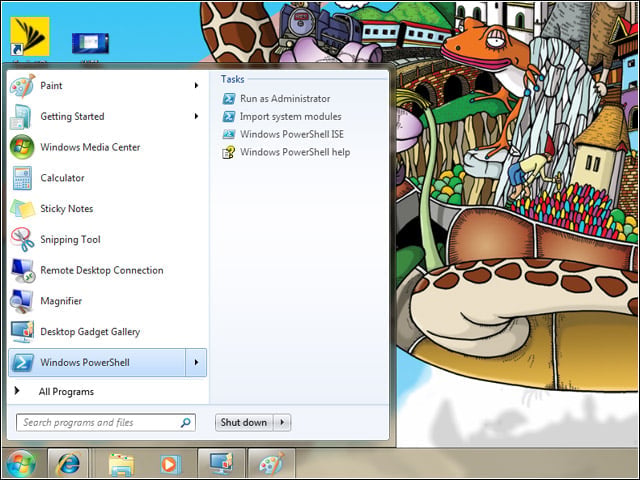Image resolution: width=640 pixels, height=480 pixels.
Task: Open Windows Explorer folder in taskbar
Action: click(121, 464)
